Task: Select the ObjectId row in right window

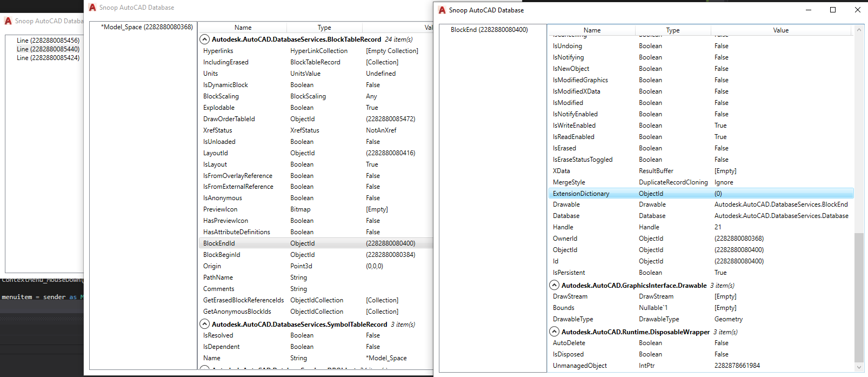Action: coord(701,250)
